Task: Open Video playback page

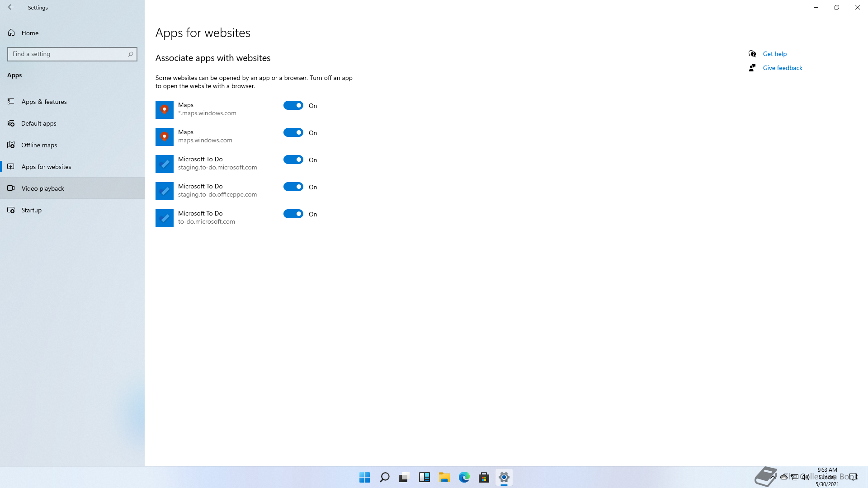Action: (72, 188)
